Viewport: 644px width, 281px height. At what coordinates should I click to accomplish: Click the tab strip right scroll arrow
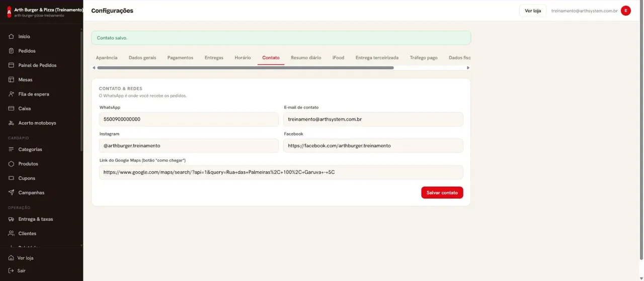click(x=468, y=68)
